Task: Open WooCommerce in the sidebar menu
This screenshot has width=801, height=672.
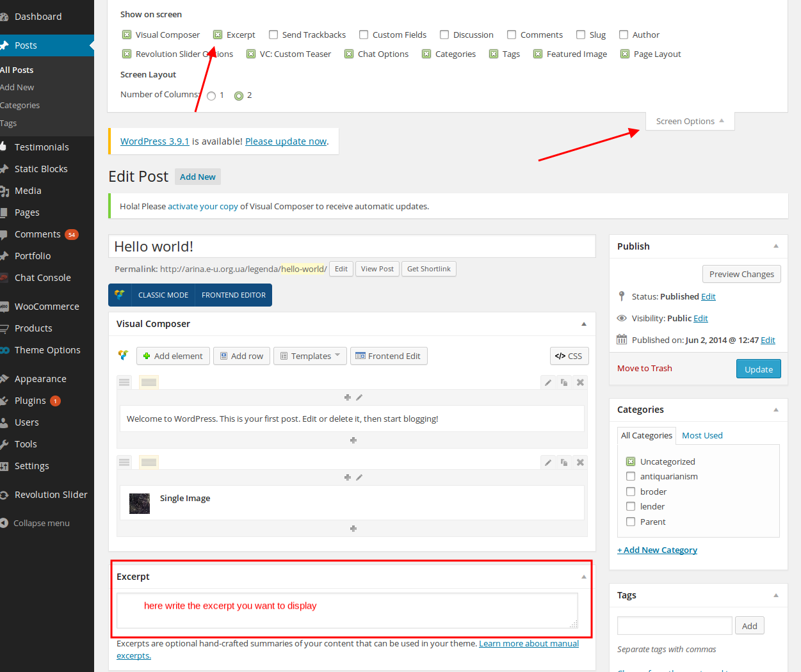Action: [x=47, y=307]
